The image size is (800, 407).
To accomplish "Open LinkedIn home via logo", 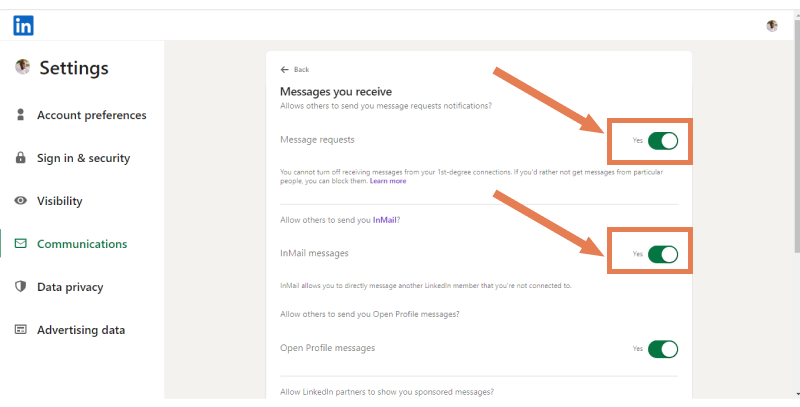I will click(23, 26).
